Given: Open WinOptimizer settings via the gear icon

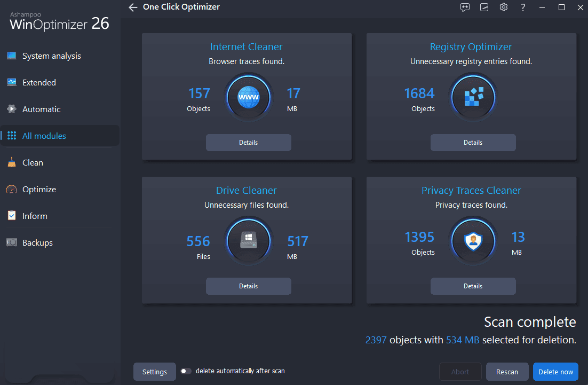Looking at the screenshot, I should pyautogui.click(x=503, y=7).
